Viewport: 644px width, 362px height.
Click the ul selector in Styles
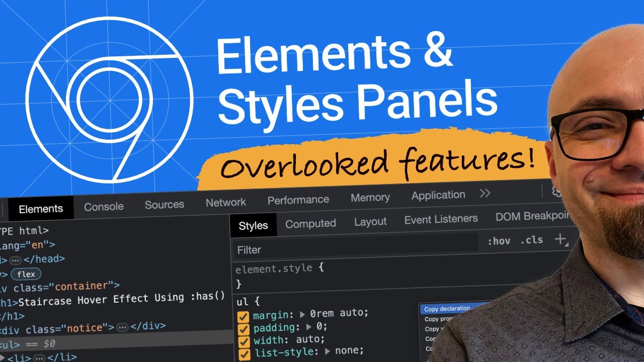coord(242,302)
